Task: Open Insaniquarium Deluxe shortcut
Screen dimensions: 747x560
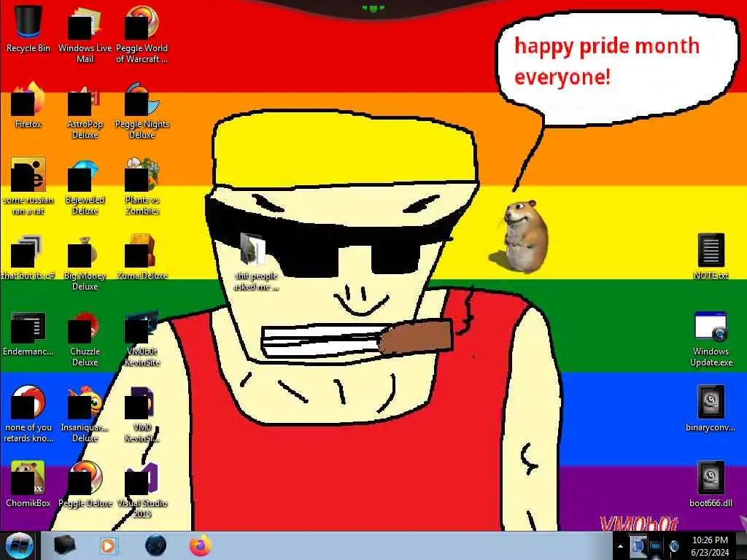Action: tap(85, 414)
